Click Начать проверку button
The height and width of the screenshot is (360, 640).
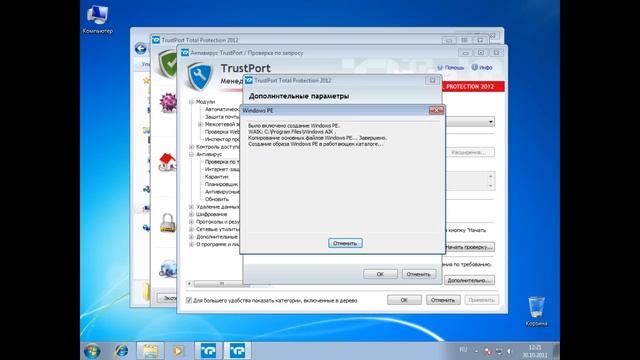[469, 247]
